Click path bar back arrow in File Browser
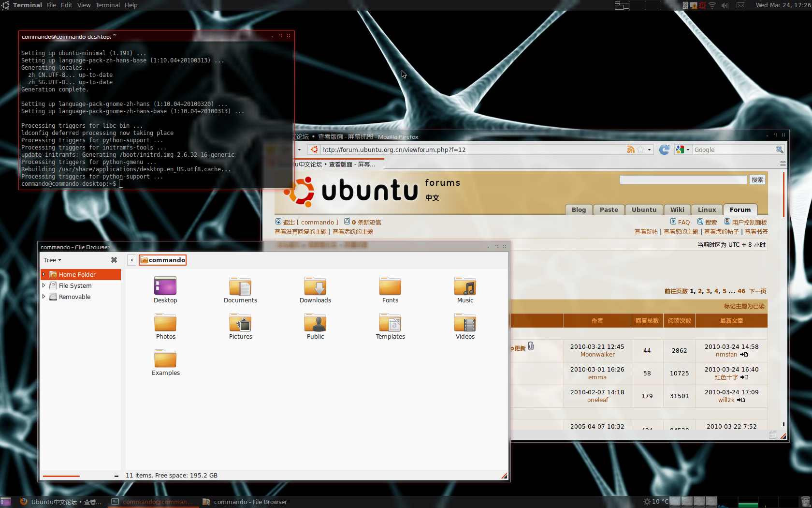The image size is (812, 508). click(x=131, y=260)
